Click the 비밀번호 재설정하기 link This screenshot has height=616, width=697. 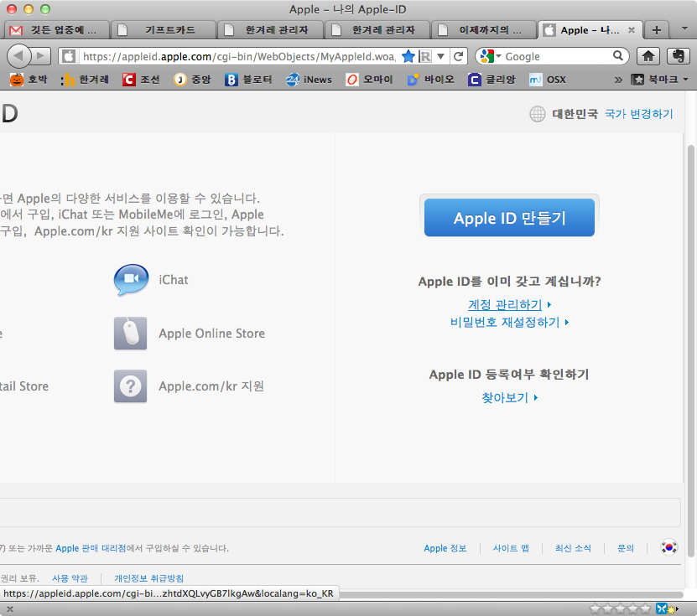pos(505,322)
